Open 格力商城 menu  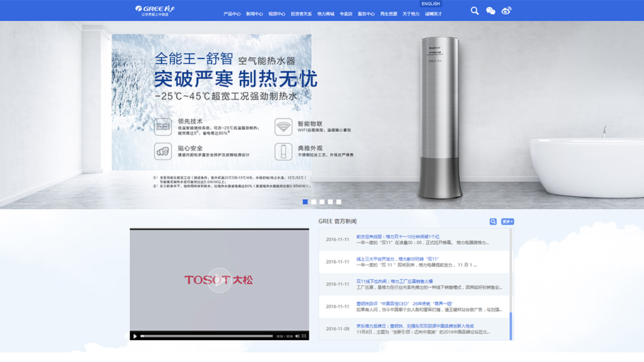[x=326, y=14]
